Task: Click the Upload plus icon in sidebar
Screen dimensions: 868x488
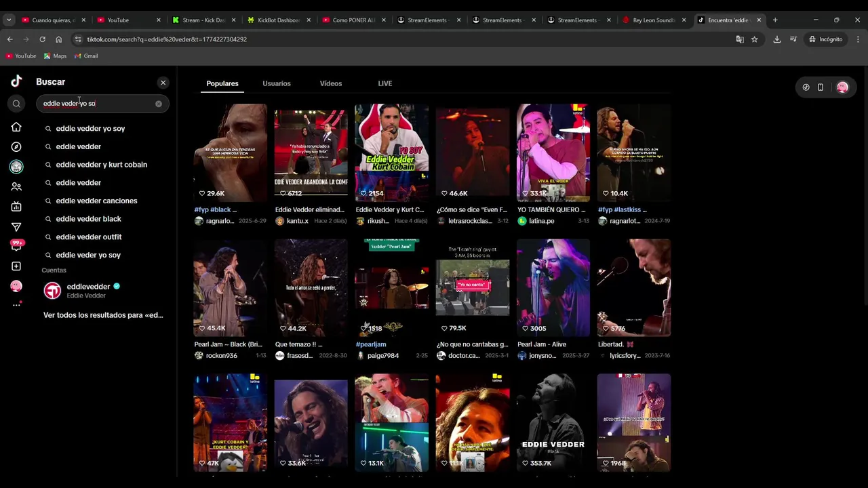Action: pos(16,266)
